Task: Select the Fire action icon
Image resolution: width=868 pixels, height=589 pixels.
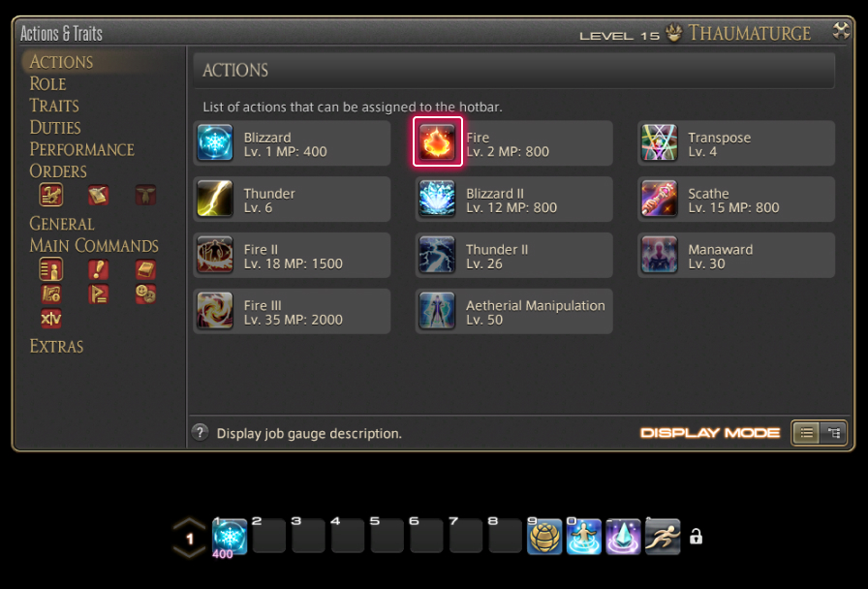Action: 437,142
